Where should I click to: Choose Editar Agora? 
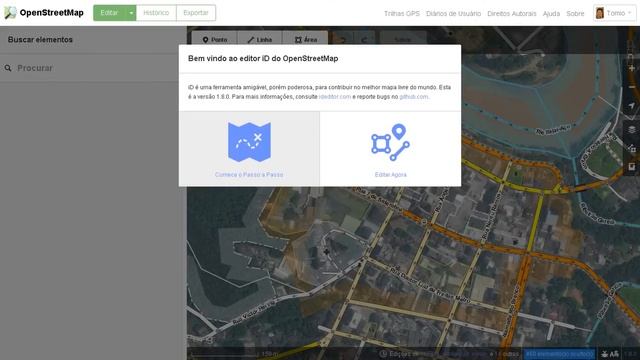pyautogui.click(x=391, y=149)
